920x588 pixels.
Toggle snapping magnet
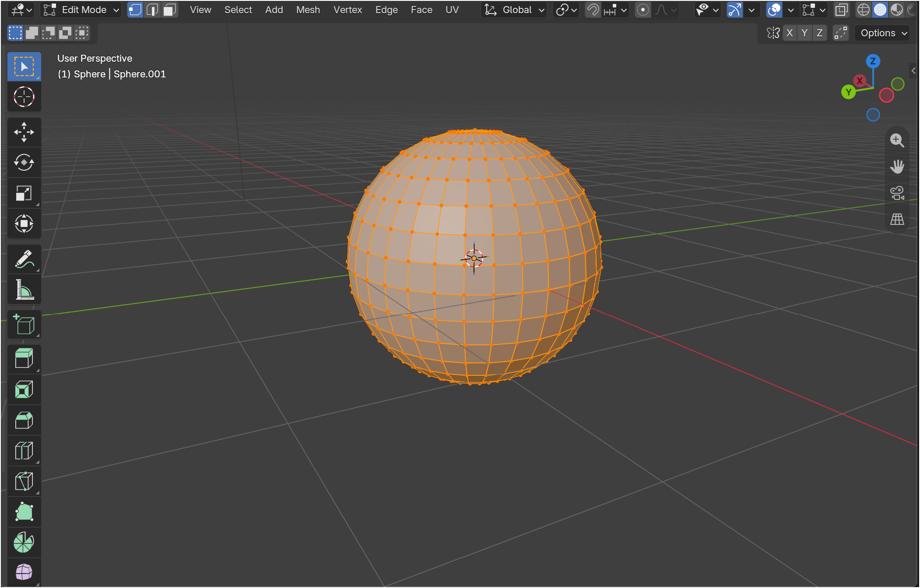pyautogui.click(x=593, y=10)
